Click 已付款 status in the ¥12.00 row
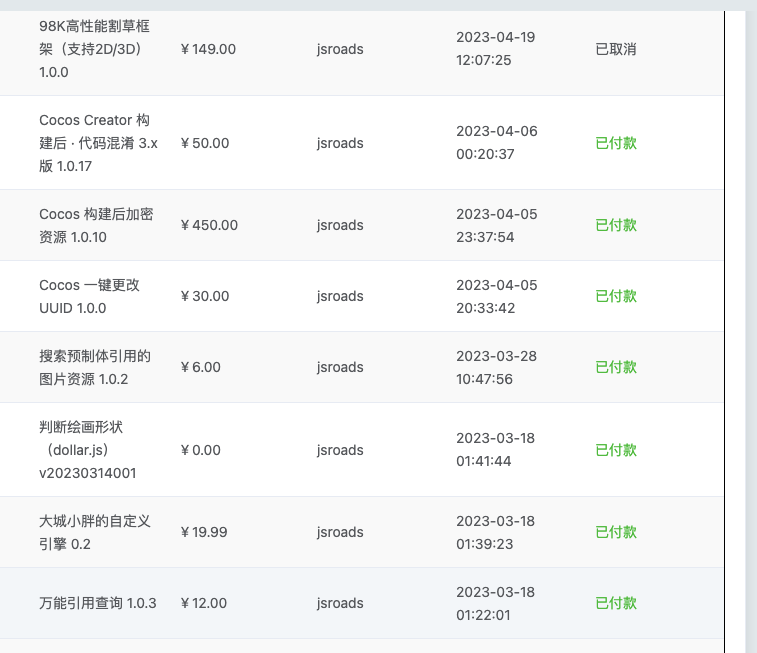This screenshot has width=757, height=653. tap(615, 603)
